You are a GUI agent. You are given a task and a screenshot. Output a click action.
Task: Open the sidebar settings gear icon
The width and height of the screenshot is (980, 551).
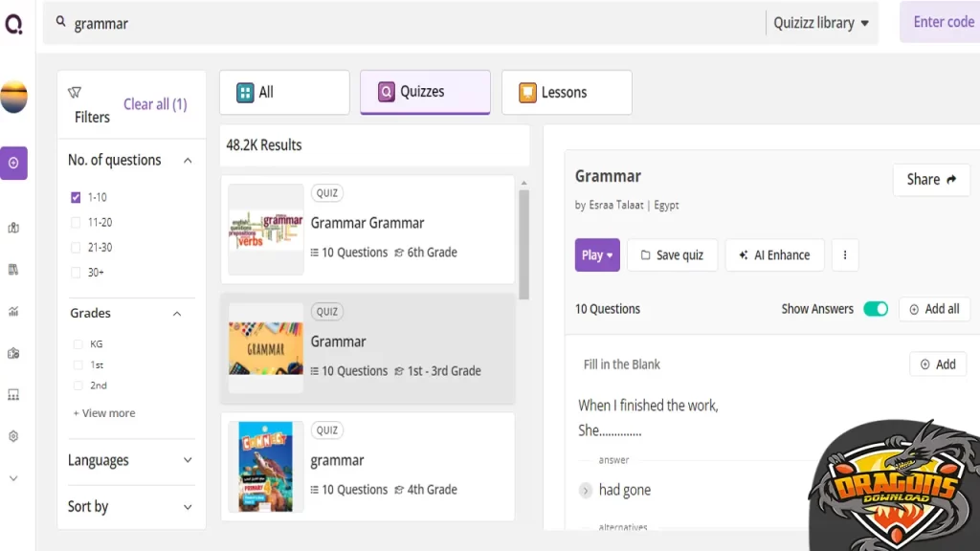coord(13,435)
